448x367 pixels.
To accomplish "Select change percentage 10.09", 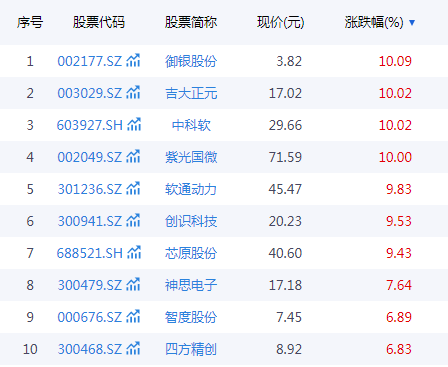I will click(395, 61).
